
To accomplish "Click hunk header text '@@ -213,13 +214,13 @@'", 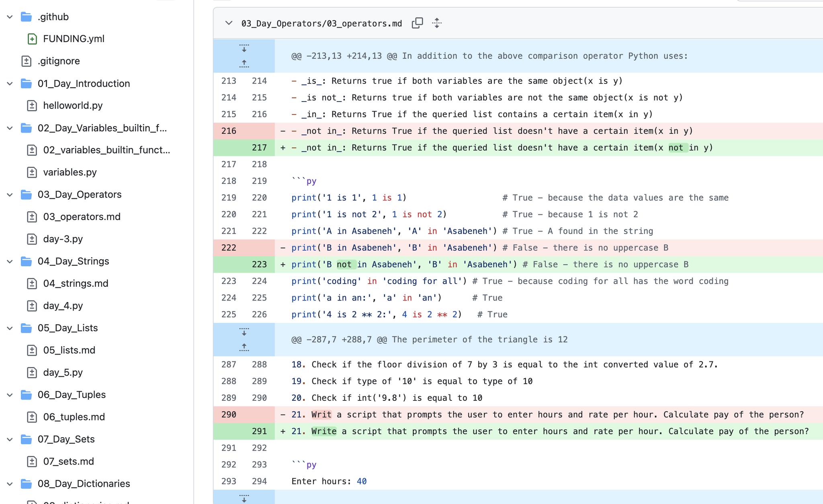I will click(x=344, y=56).
